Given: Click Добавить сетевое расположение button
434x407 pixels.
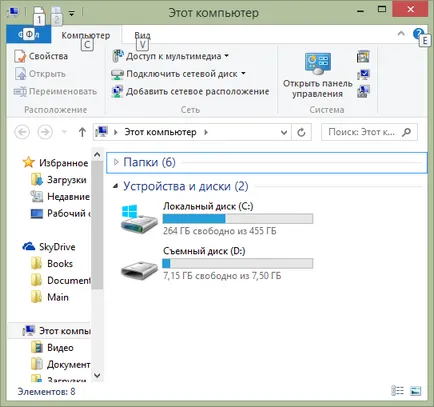Looking at the screenshot, I should pos(191,91).
